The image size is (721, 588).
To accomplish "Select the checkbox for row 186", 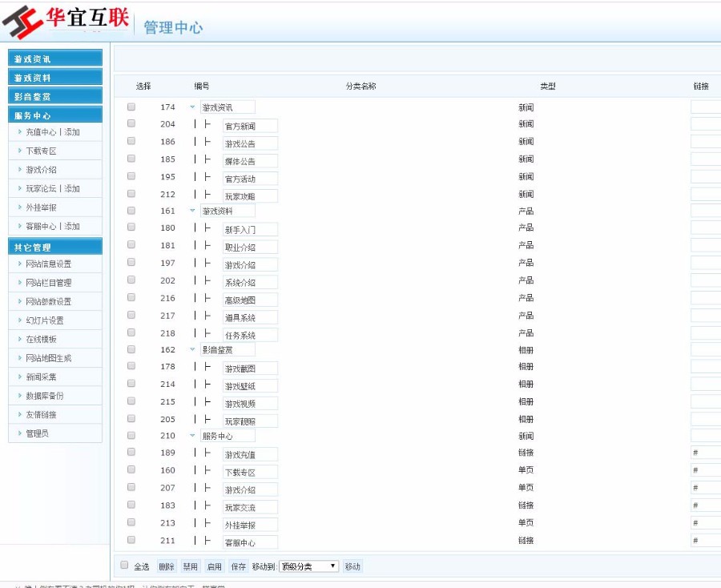I will tap(131, 141).
